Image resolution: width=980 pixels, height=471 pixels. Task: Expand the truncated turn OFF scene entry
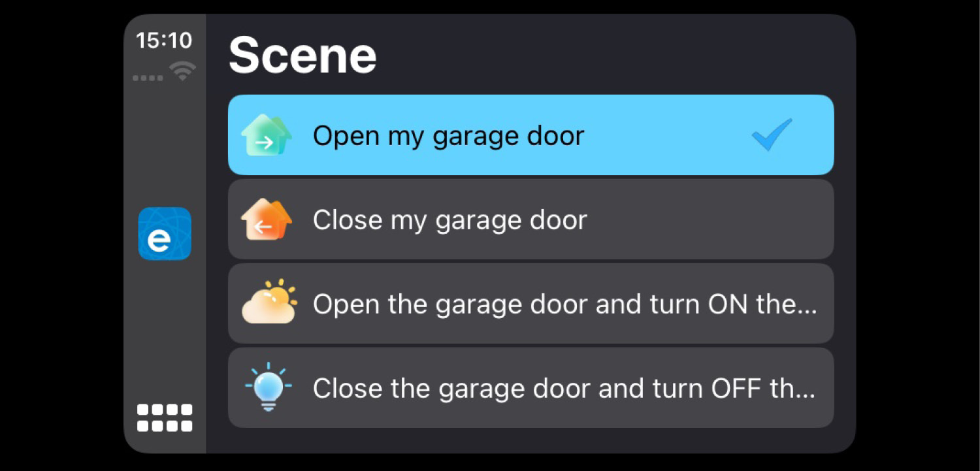[x=531, y=387]
